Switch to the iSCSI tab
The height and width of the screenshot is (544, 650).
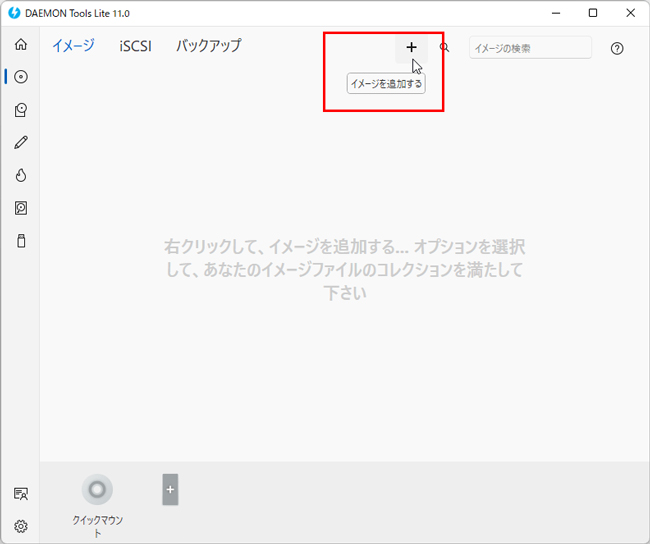tap(136, 46)
